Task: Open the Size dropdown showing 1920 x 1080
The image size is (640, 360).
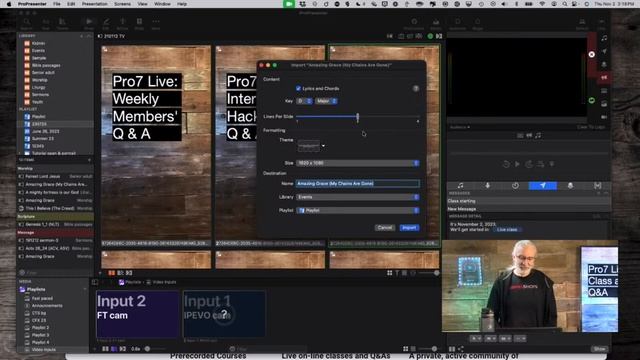Action: [358, 163]
